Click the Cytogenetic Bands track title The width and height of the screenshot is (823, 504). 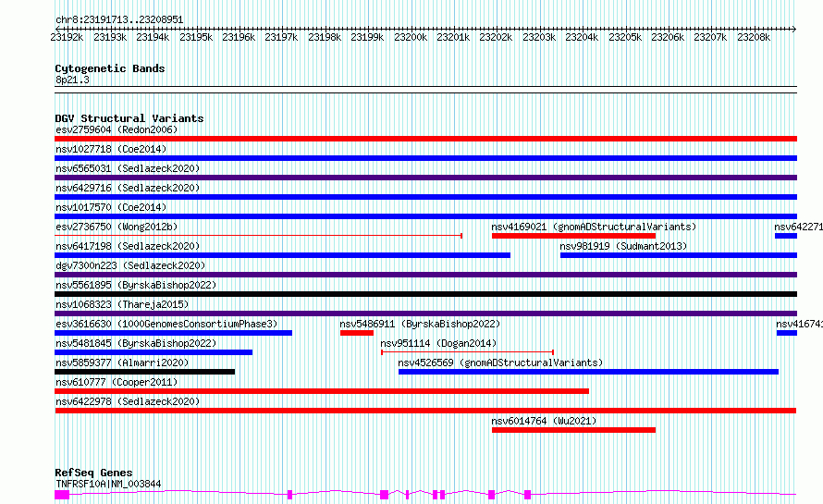point(110,68)
